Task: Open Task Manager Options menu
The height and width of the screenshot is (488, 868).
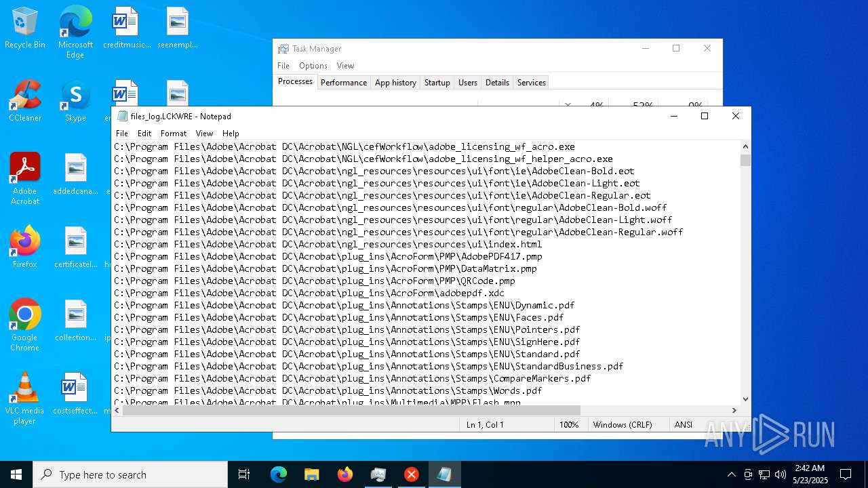Action: pos(313,66)
